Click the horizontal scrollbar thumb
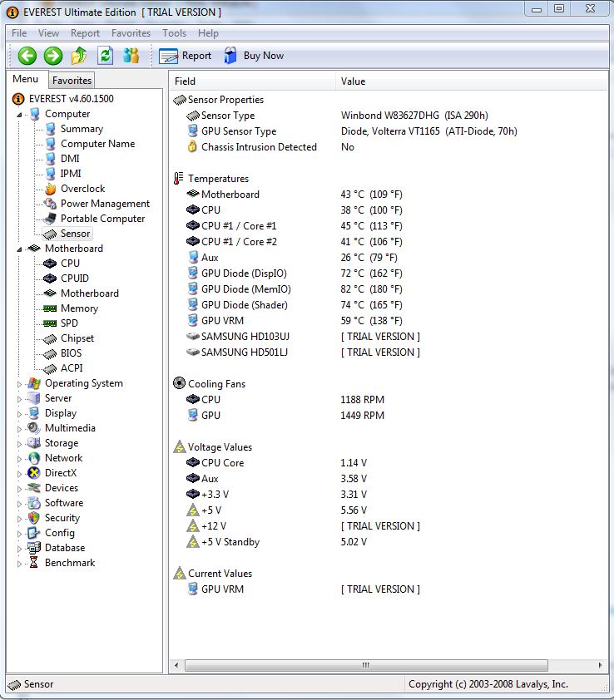The image size is (614, 700). pyautogui.click(x=366, y=665)
